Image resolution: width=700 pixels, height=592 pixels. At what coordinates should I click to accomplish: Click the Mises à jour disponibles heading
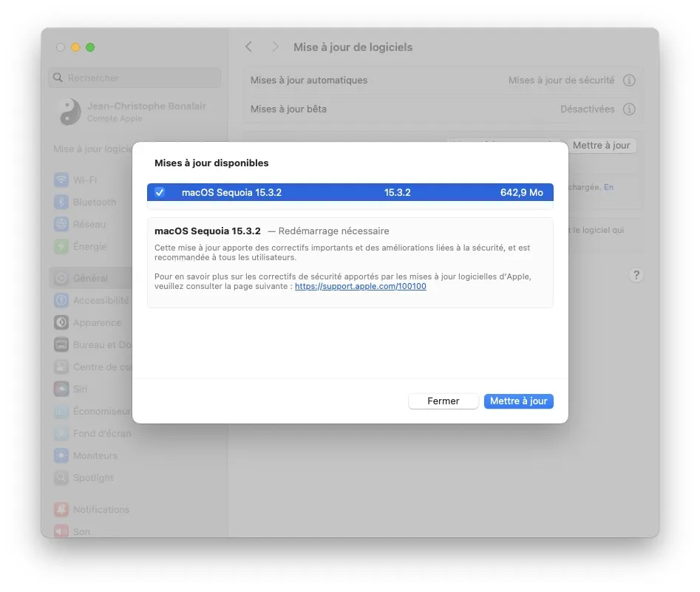point(211,163)
